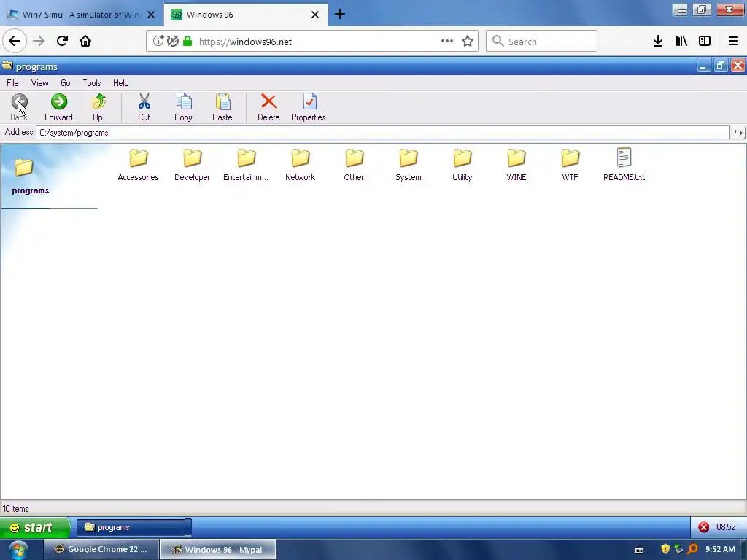Click the on-screen keyboard tray icon
This screenshot has width=747, height=560.
[x=639, y=550]
